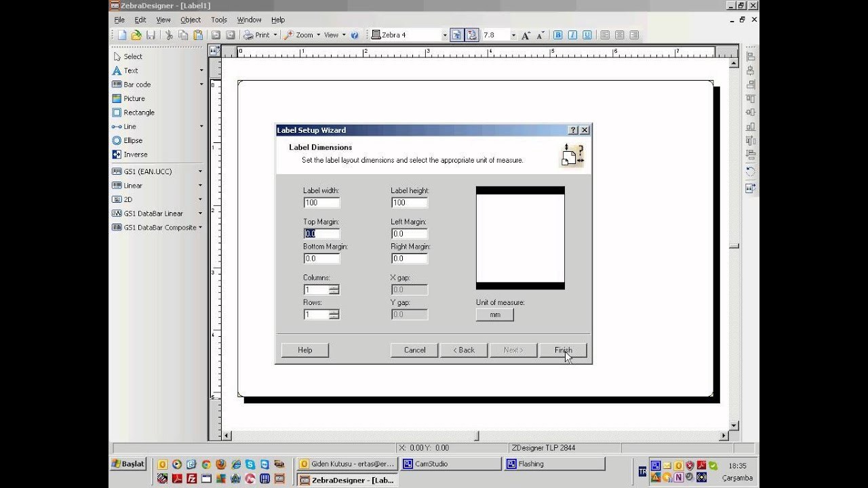Grab the horizontal scrollbar thumb
This screenshot has width=868, height=488.
pyautogui.click(x=477, y=436)
